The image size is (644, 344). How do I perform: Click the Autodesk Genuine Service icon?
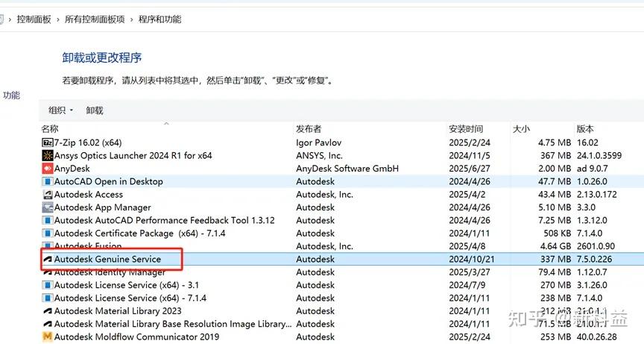pyautogui.click(x=48, y=260)
